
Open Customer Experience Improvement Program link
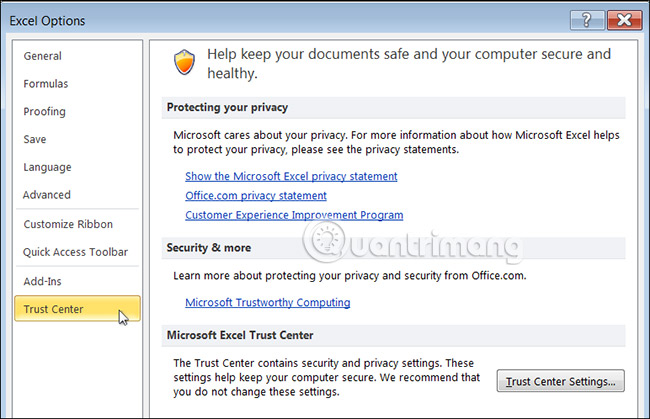[x=294, y=214]
